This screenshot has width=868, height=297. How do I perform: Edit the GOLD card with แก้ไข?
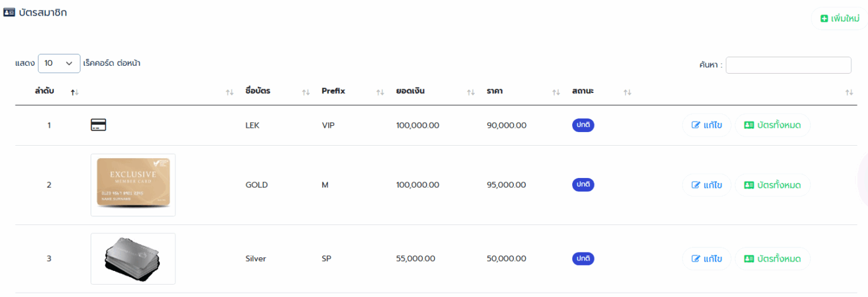(x=707, y=185)
